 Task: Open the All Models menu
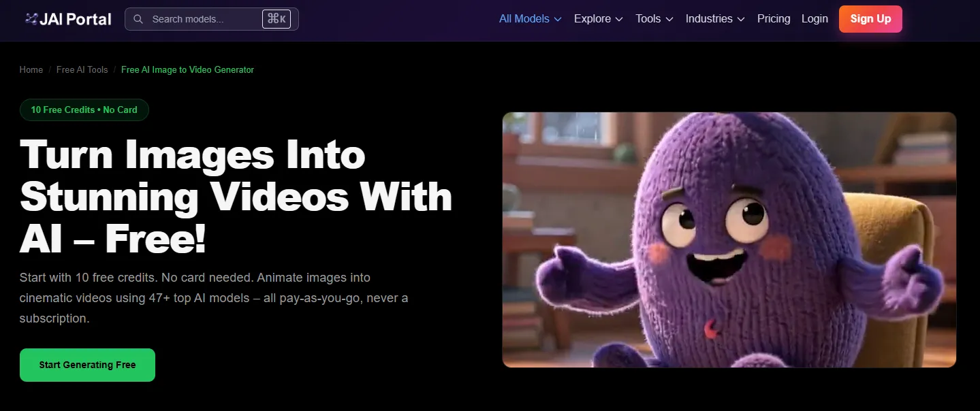tap(530, 19)
